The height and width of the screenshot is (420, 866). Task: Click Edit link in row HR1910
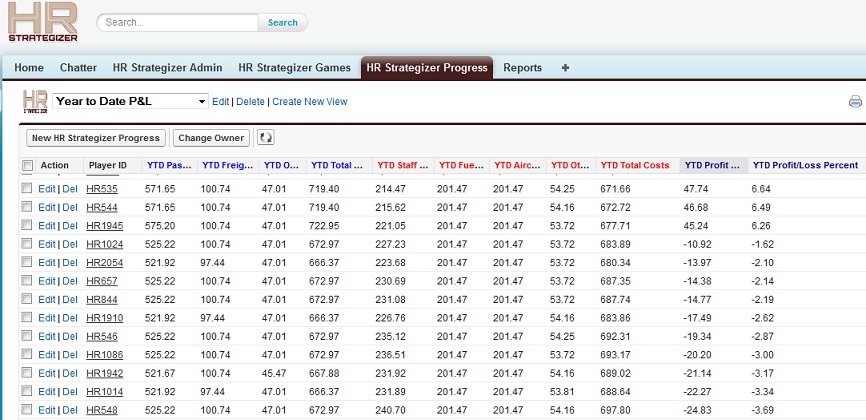click(47, 318)
